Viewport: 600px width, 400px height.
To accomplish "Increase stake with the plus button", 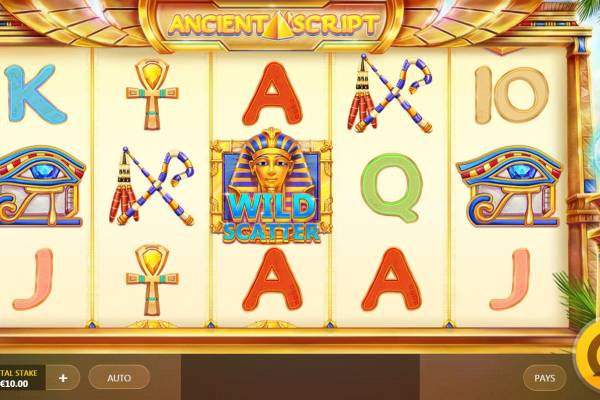I will [x=63, y=378].
